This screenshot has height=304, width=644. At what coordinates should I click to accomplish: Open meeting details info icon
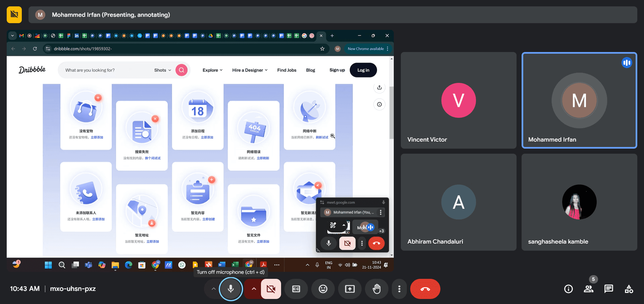point(569,289)
